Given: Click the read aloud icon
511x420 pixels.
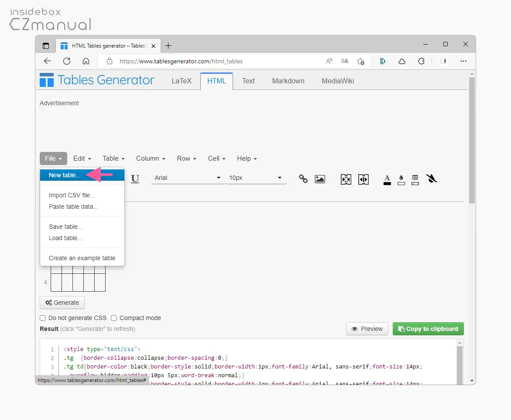Looking at the screenshot, I should tap(329, 61).
